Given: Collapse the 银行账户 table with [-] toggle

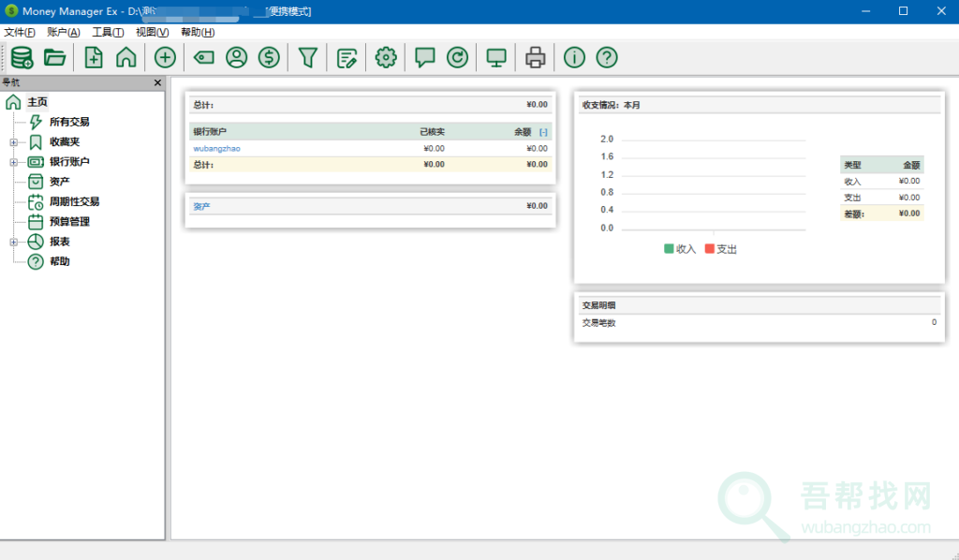Looking at the screenshot, I should point(543,132).
